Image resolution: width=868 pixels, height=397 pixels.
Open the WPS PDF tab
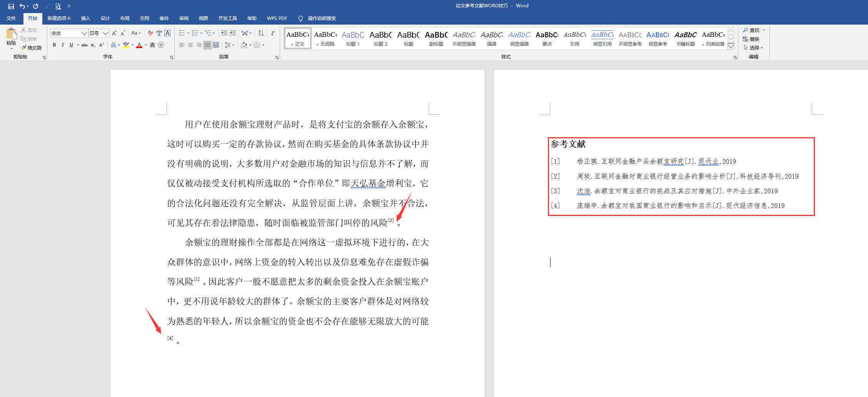[277, 18]
